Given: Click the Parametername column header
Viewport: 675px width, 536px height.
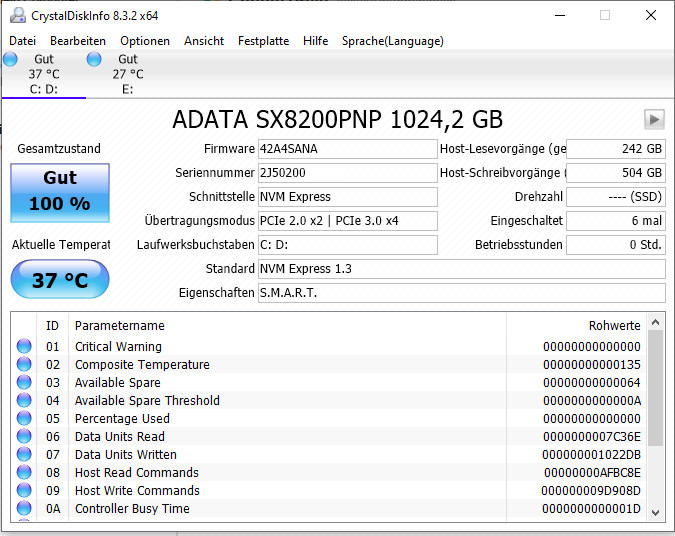Looking at the screenshot, I should click(287, 325).
